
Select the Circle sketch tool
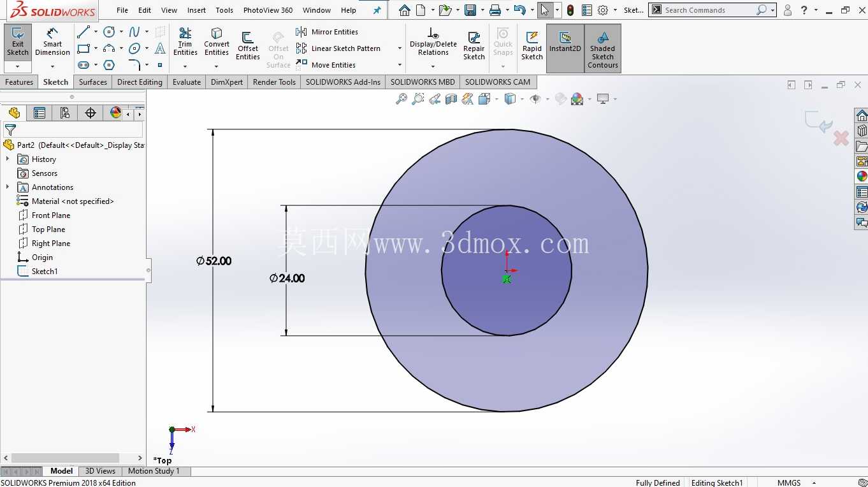[x=110, y=32]
